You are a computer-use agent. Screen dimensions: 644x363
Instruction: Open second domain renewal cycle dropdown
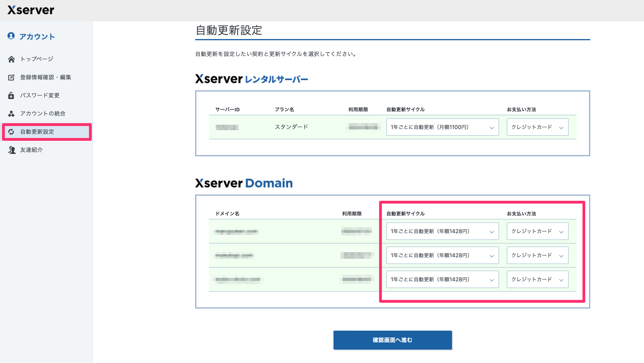[442, 255]
